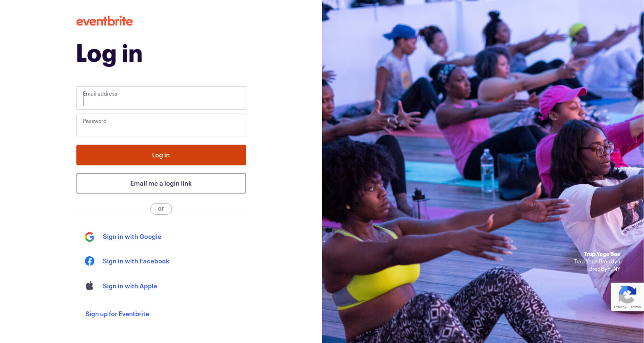Image resolution: width=644 pixels, height=343 pixels.
Task: Click the "or" divider label
Action: [x=161, y=209]
